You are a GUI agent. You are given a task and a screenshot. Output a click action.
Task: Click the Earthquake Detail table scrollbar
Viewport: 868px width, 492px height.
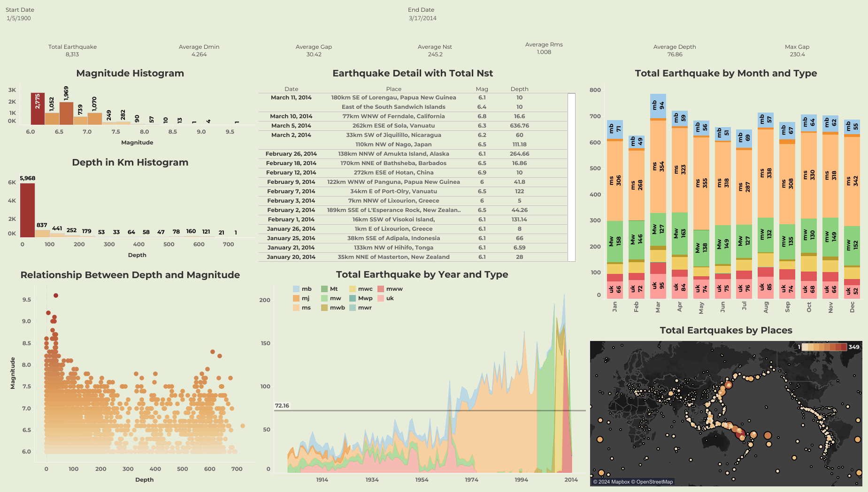pos(571,177)
